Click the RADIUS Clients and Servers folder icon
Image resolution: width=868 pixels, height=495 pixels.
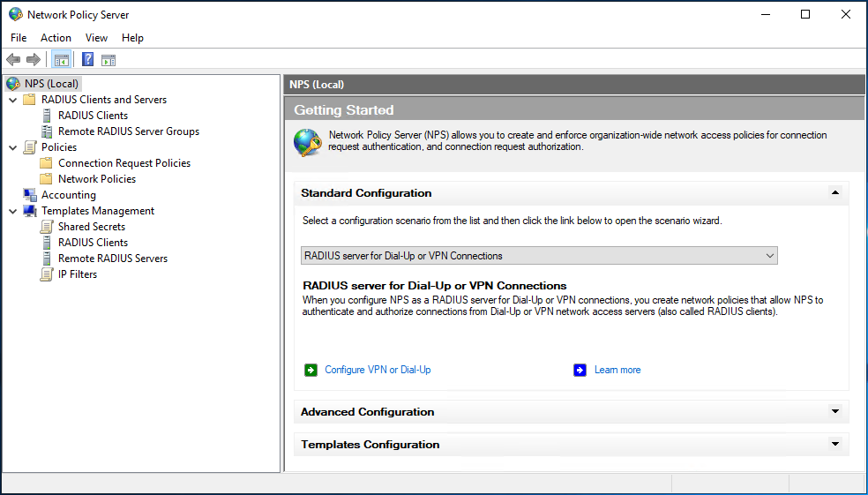29,100
